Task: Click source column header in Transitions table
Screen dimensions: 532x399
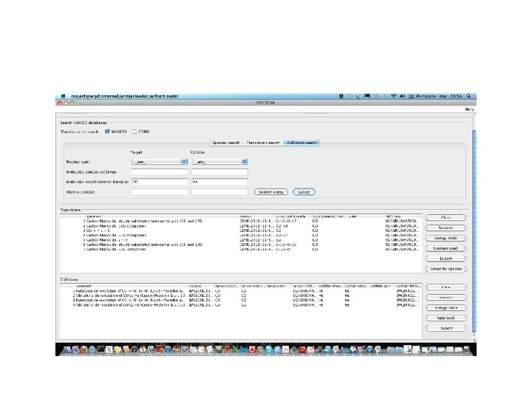Action: (257, 216)
